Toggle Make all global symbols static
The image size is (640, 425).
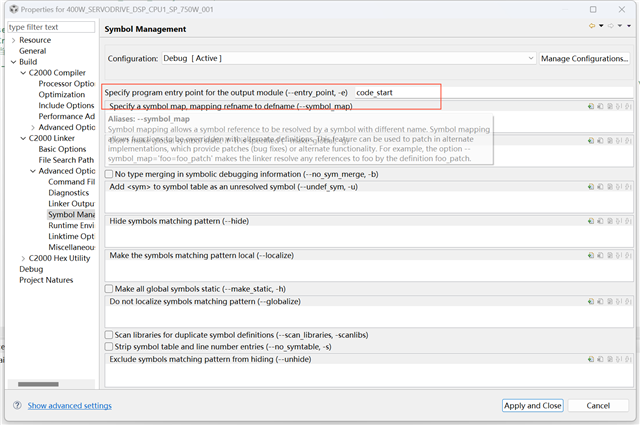tap(109, 288)
